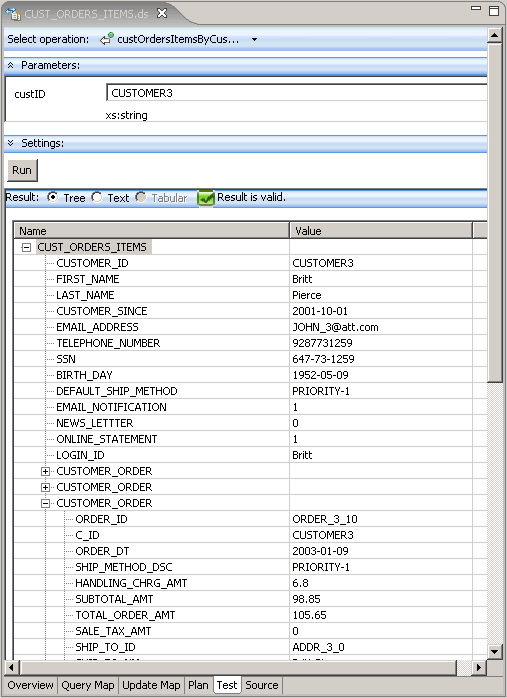The width and height of the screenshot is (507, 698).
Task: Minimize the editor view
Action: click(x=476, y=8)
